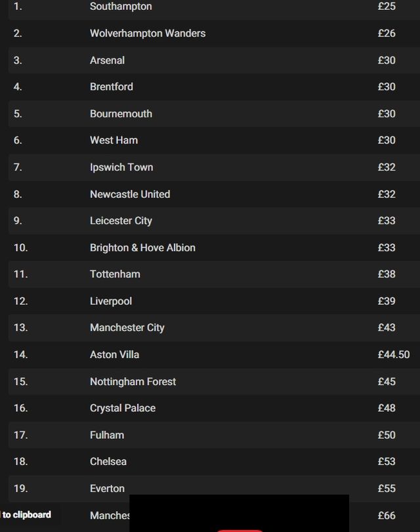420x532 pixels.
Task: Click the Manchester City name
Action: pyautogui.click(x=127, y=328)
